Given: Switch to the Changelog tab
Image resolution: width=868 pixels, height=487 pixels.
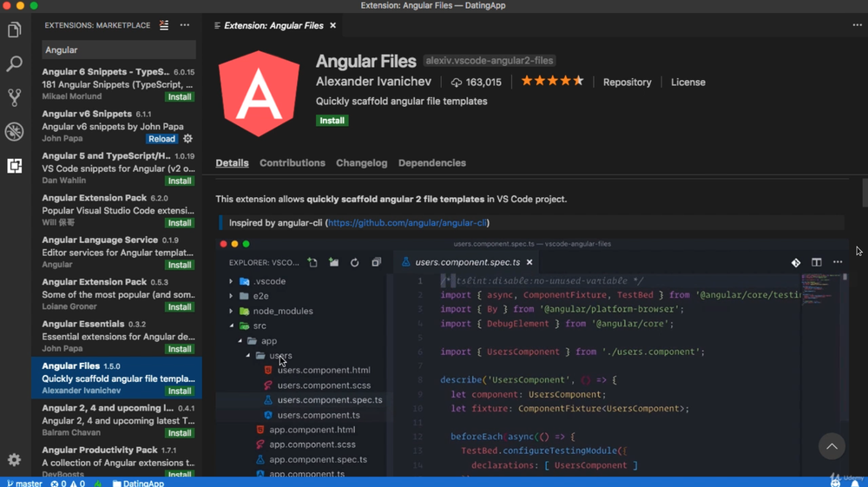Looking at the screenshot, I should pyautogui.click(x=361, y=162).
